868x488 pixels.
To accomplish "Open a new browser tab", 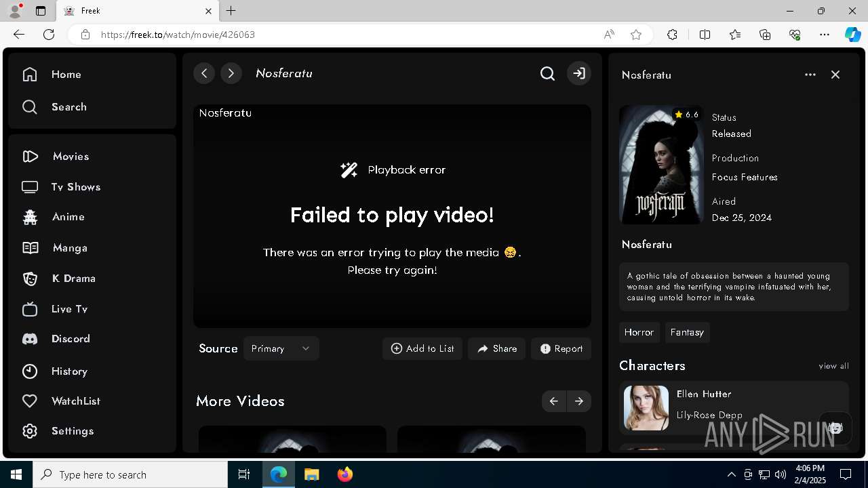I will click(231, 11).
